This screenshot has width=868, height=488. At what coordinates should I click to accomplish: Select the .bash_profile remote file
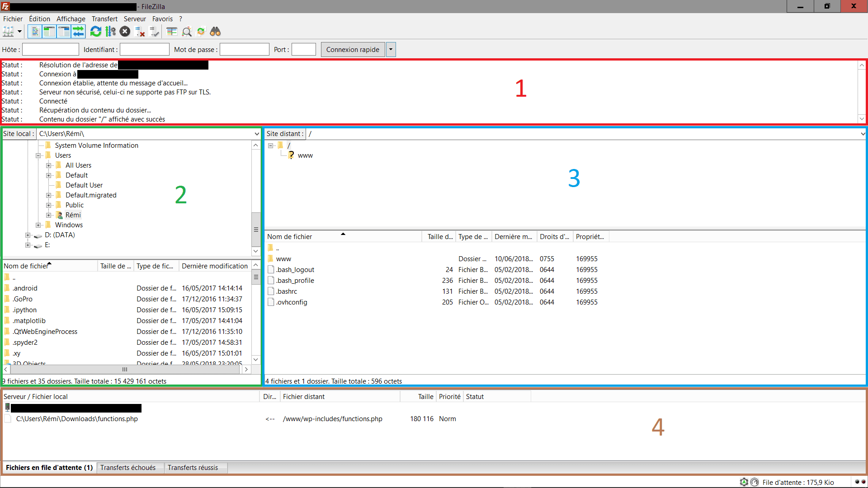(x=295, y=281)
